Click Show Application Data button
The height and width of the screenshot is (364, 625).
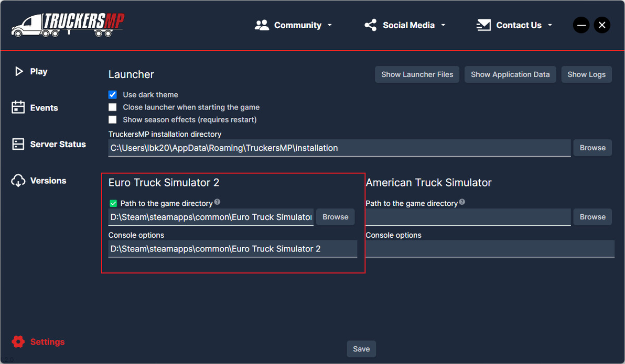click(x=510, y=74)
